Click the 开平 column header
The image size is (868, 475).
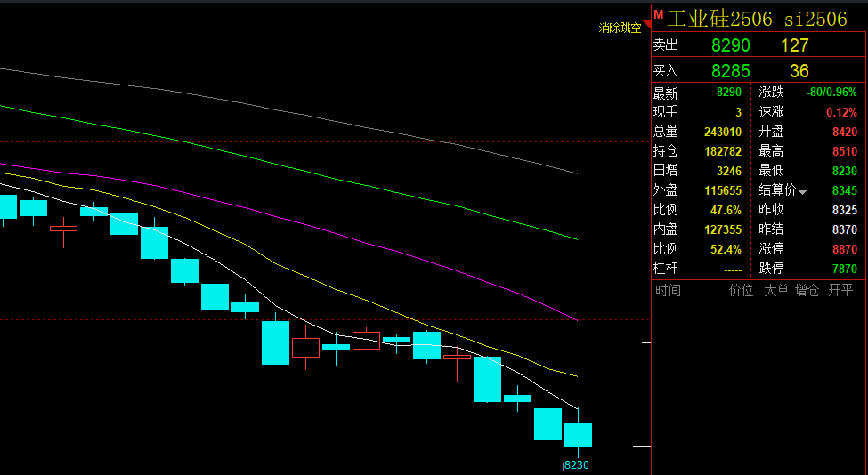(840, 290)
